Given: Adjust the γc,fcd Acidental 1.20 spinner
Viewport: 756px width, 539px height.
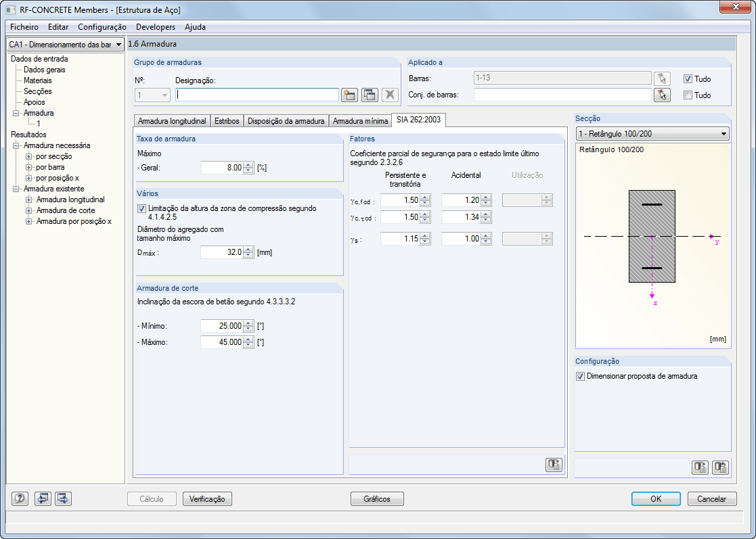Looking at the screenshot, I should pyautogui.click(x=485, y=200).
